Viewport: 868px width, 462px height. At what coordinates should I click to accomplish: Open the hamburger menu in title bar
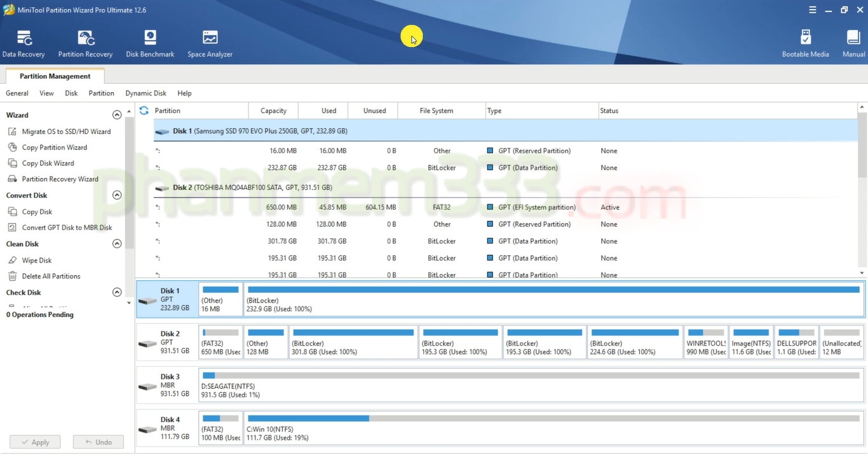coord(813,10)
